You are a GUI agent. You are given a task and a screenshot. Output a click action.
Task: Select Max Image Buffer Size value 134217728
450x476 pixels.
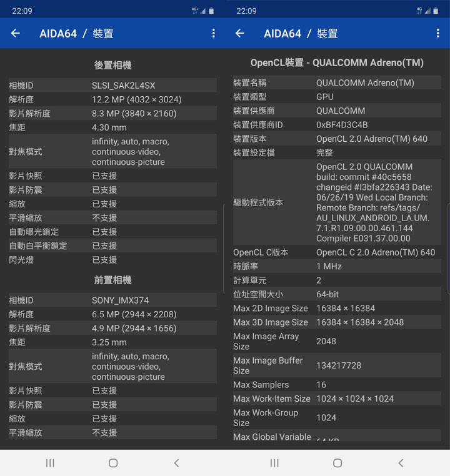pyautogui.click(x=339, y=365)
